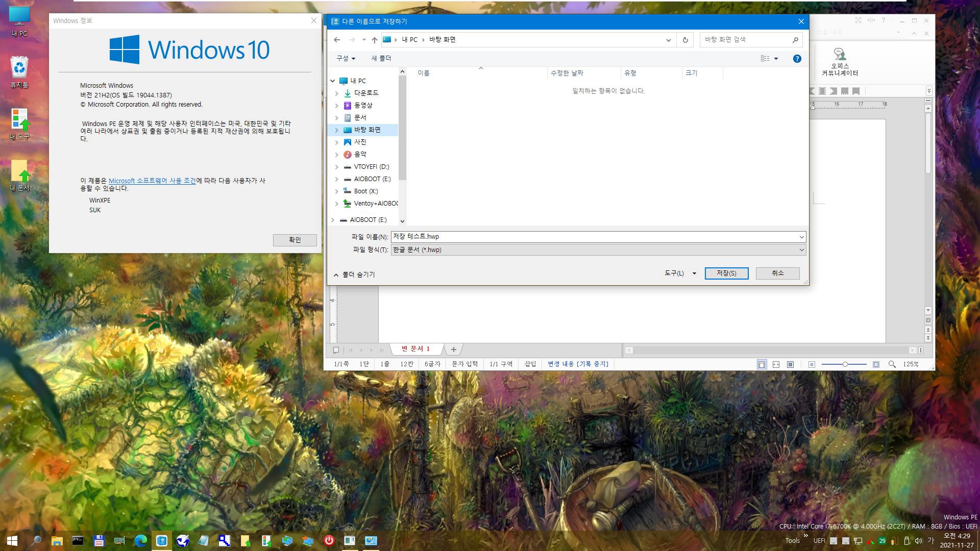Select Boot (X:) in the folder tree
980x551 pixels.
[x=366, y=191]
